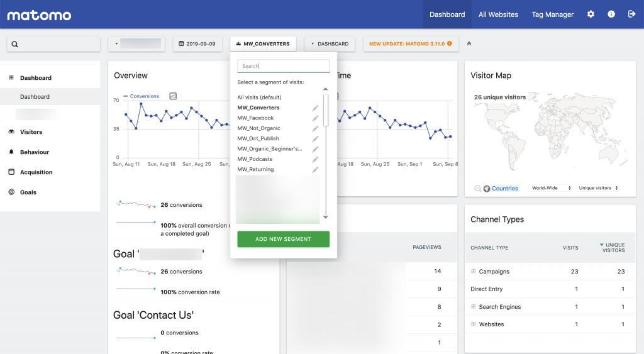Click the New Update Matomo 3.11.0 notice
644x354 pixels.
click(x=411, y=44)
